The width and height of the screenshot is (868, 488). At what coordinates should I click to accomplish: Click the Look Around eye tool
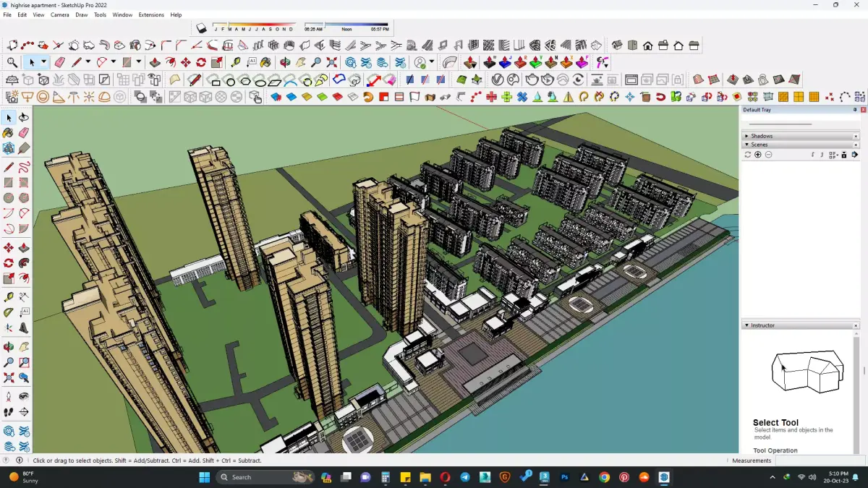coord(24,396)
